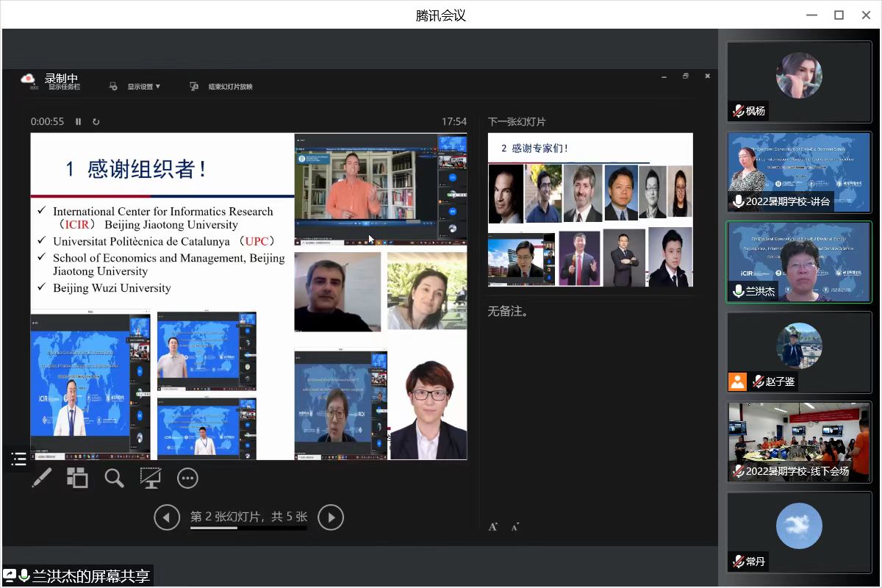Click the muted mic icon beside 赵子鉴
882x588 pixels.
[x=758, y=381]
